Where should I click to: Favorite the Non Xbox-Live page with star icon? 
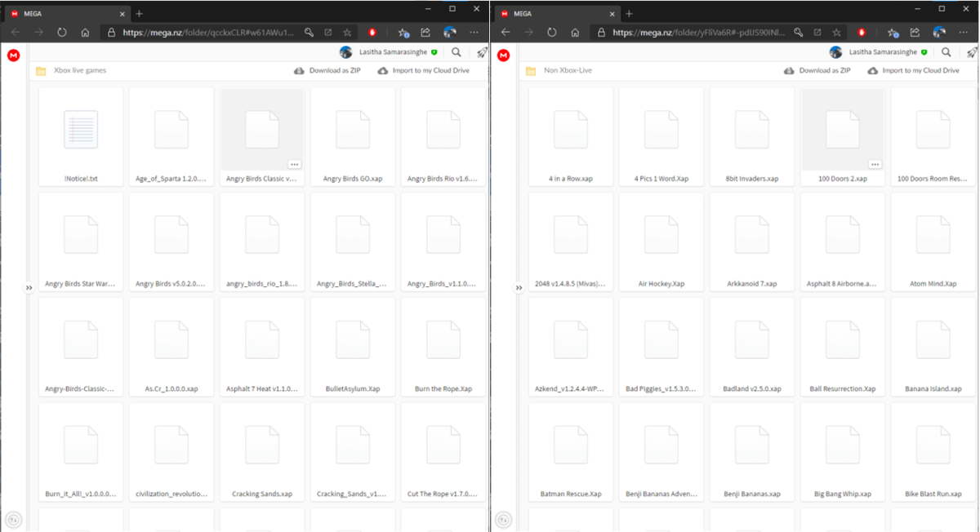[837, 33]
